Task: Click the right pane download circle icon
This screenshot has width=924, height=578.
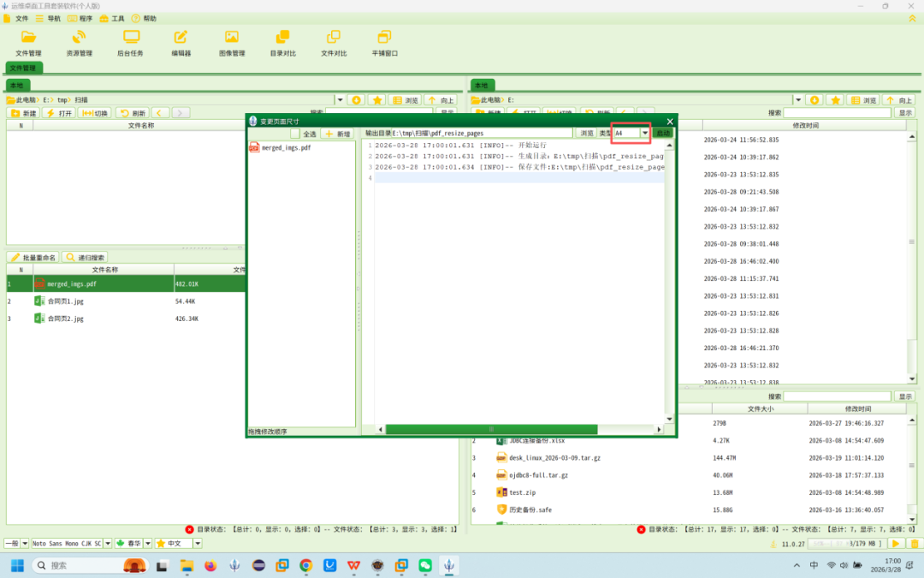Action: pyautogui.click(x=814, y=99)
